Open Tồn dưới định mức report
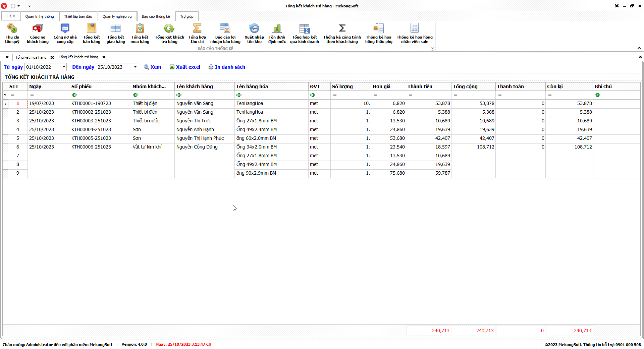The height and width of the screenshot is (349, 644). tap(277, 33)
